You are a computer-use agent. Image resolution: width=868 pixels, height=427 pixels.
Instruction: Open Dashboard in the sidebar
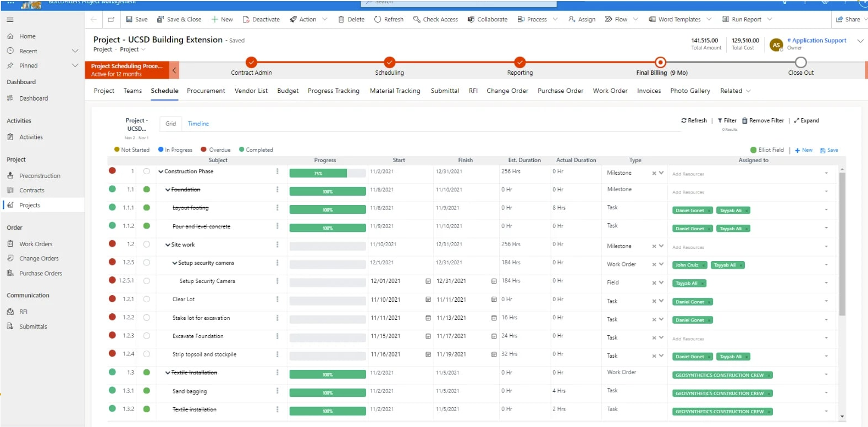pos(34,98)
